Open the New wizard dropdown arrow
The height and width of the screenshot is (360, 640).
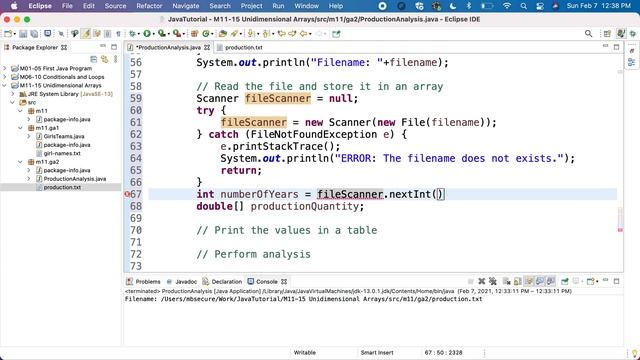pyautogui.click(x=14, y=34)
